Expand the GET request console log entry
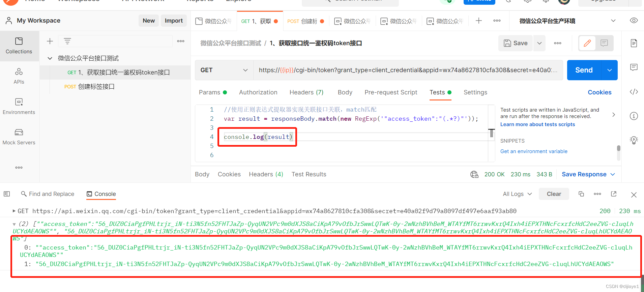Viewport: 644px width, 292px height. click(x=14, y=211)
